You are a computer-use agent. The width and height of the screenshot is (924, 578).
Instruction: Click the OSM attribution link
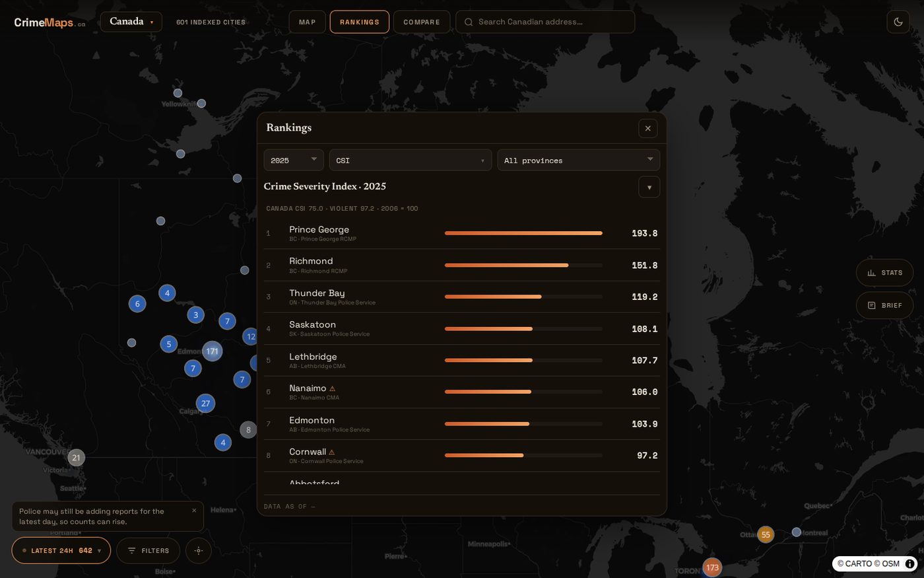coord(887,564)
